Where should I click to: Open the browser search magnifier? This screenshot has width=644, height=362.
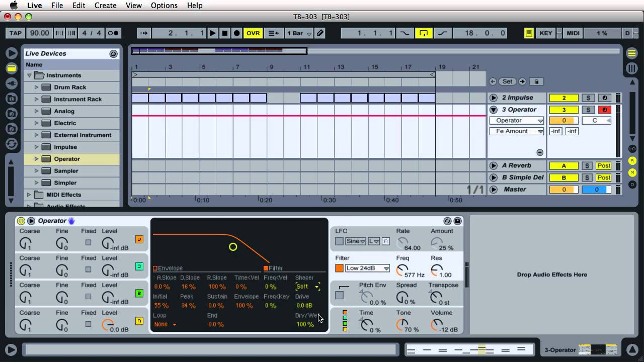[114, 54]
